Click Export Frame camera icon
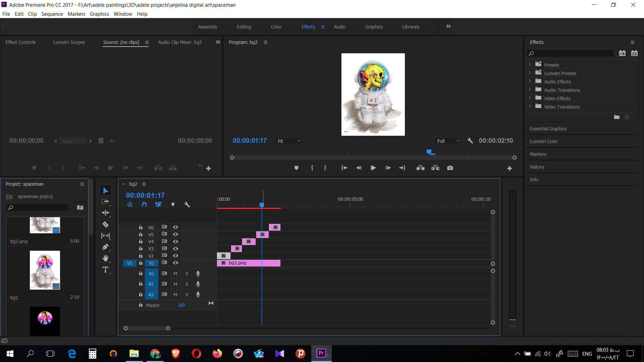This screenshot has width=644, height=362. (x=450, y=168)
